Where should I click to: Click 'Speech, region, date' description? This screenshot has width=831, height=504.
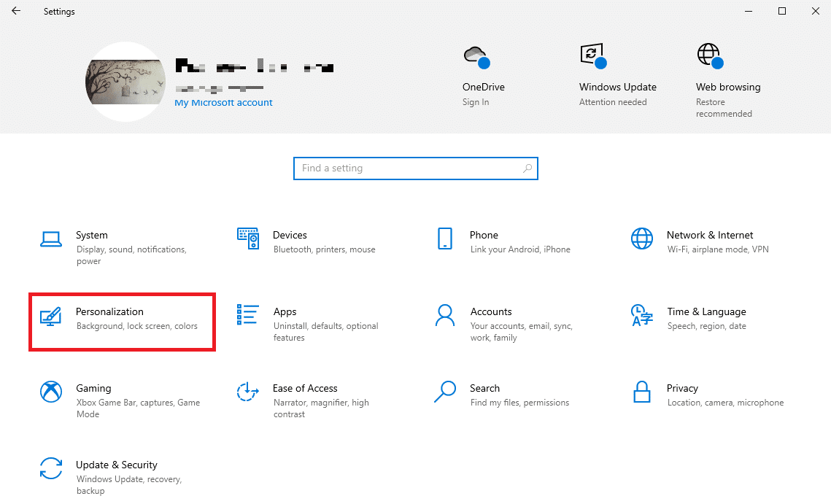pos(706,327)
